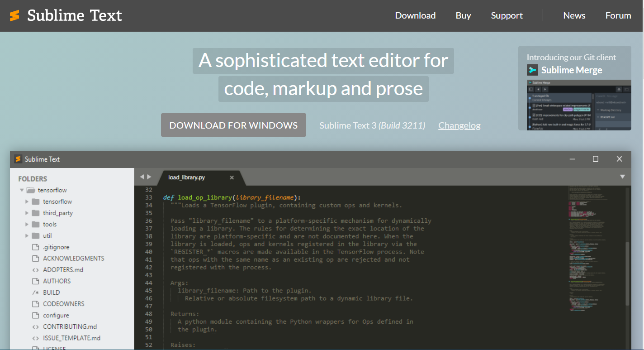This screenshot has height=350, width=644.
Task: Open the Download menu item
Action: coord(415,15)
